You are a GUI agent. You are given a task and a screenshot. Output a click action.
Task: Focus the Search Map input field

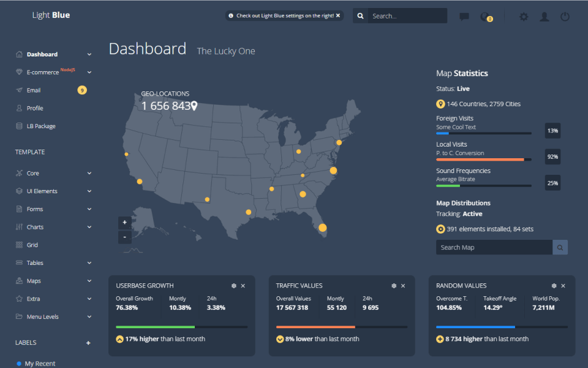point(494,247)
